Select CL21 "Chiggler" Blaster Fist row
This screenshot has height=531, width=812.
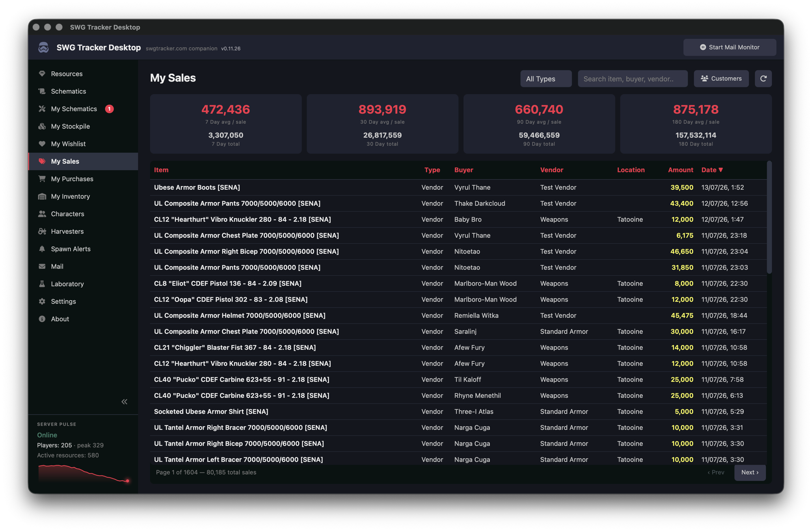click(x=458, y=347)
